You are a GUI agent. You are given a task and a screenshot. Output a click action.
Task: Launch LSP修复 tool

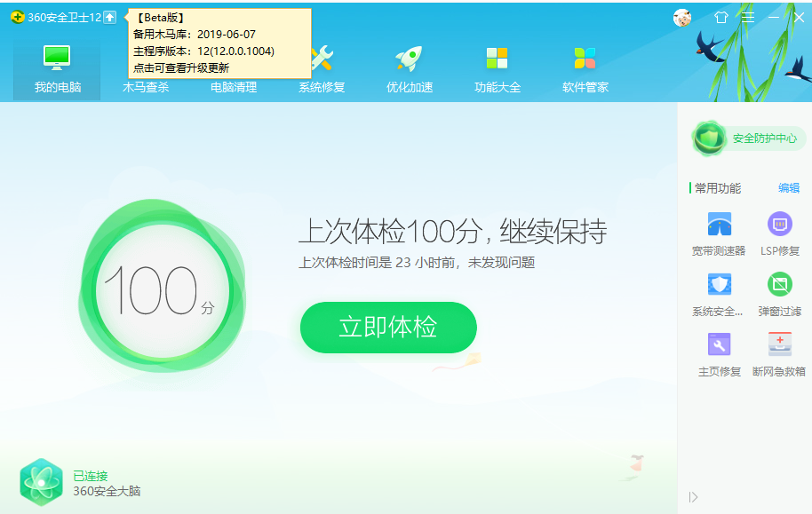point(780,234)
